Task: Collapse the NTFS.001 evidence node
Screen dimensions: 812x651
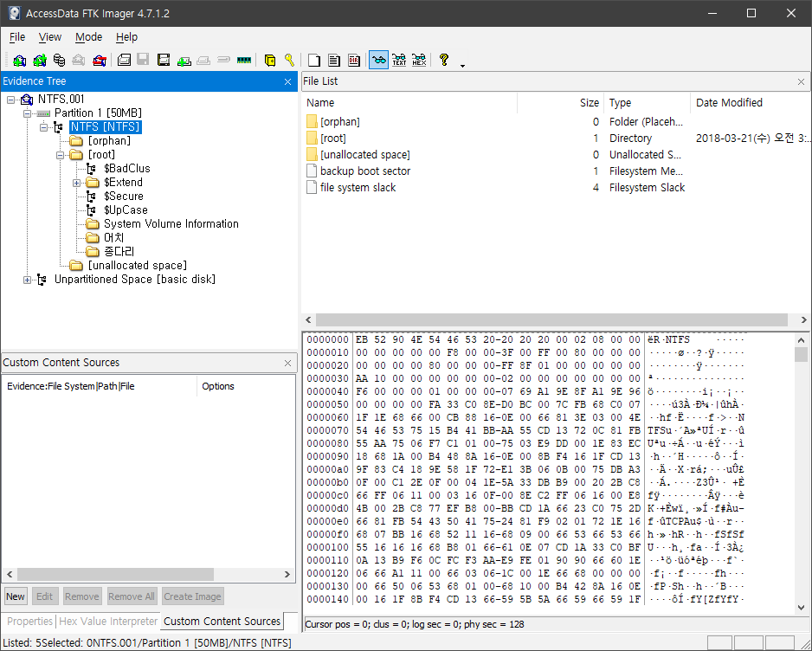Action: click(11, 100)
